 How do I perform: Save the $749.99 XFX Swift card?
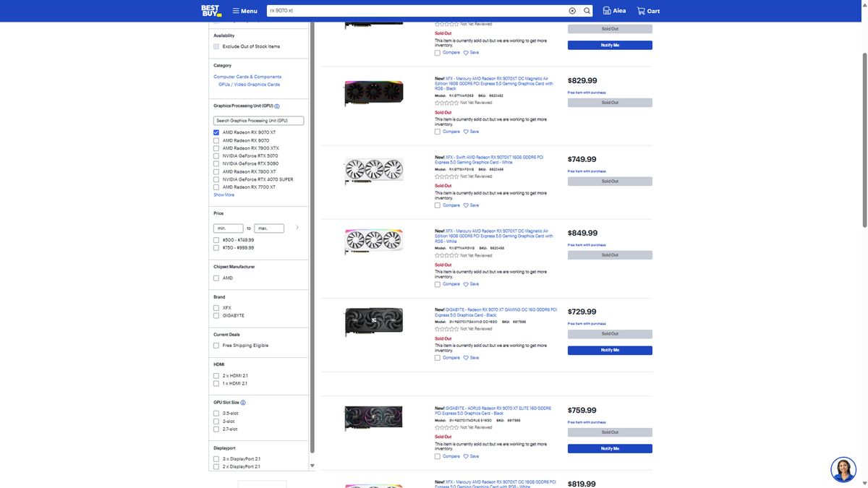pyautogui.click(x=471, y=205)
